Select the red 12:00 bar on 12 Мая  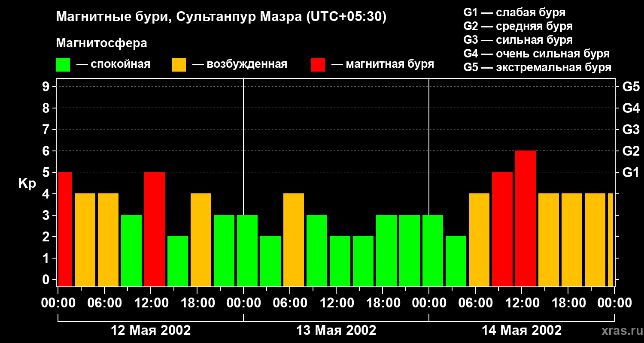(155, 229)
